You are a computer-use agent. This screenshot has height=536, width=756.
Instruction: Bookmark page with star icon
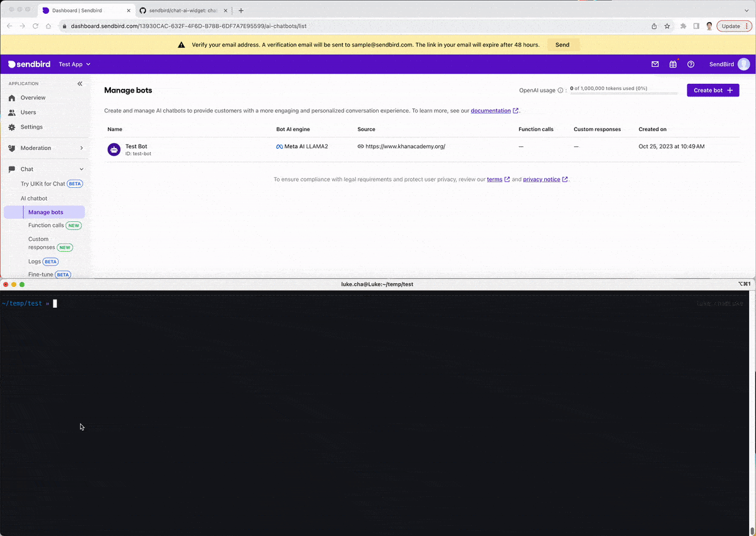tap(667, 26)
